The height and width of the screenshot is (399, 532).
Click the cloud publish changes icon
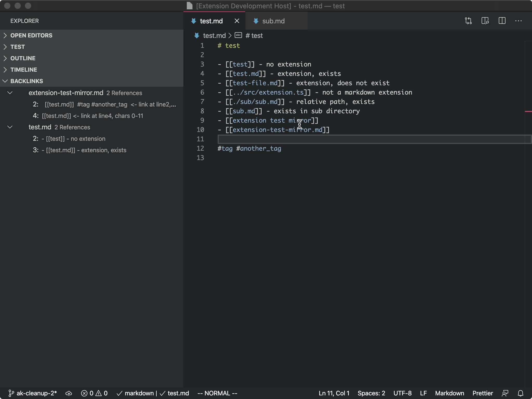point(69,393)
